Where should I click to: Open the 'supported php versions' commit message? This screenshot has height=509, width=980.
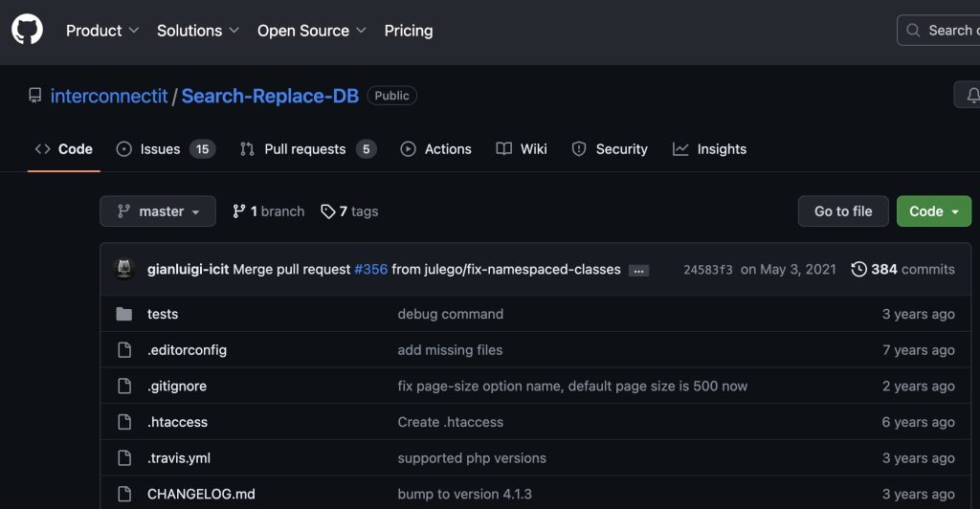[x=472, y=457]
